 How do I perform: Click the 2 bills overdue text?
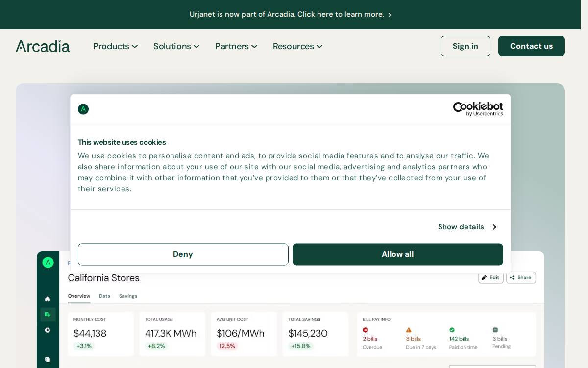click(x=370, y=339)
